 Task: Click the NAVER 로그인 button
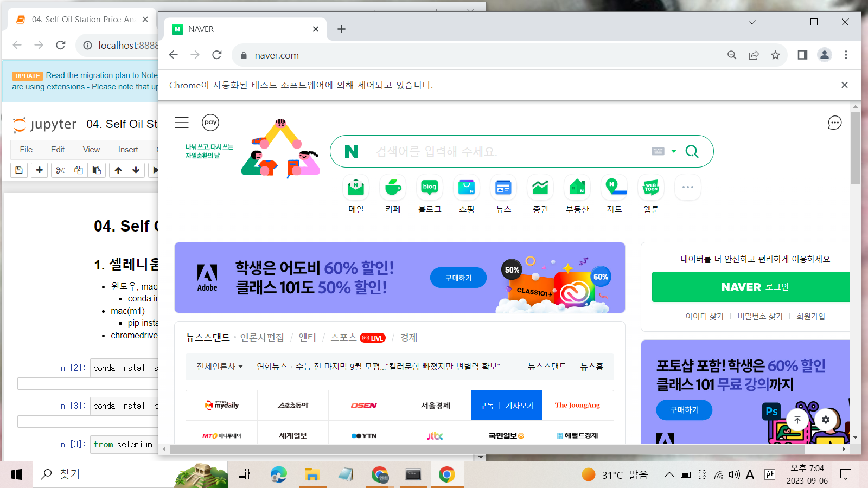pyautogui.click(x=751, y=287)
